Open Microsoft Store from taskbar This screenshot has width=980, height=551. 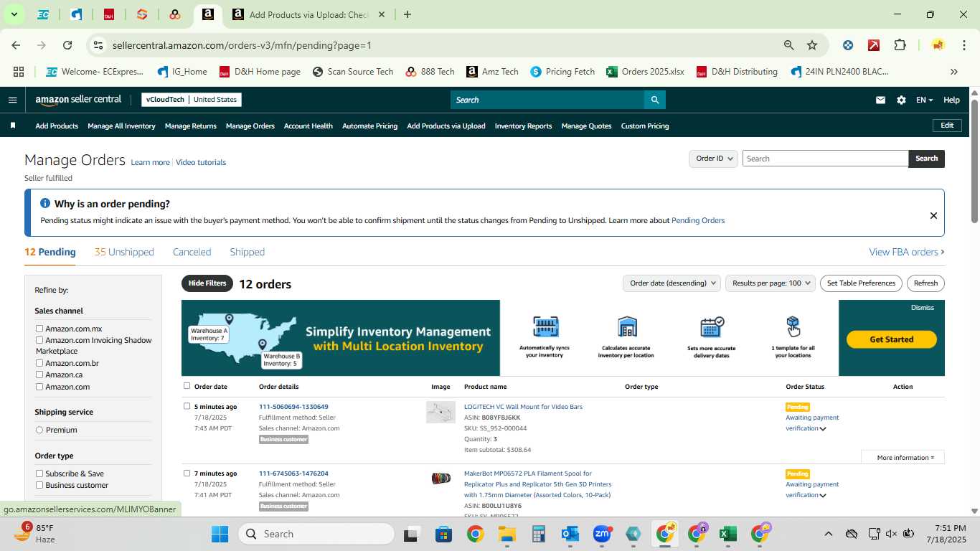coord(443,534)
